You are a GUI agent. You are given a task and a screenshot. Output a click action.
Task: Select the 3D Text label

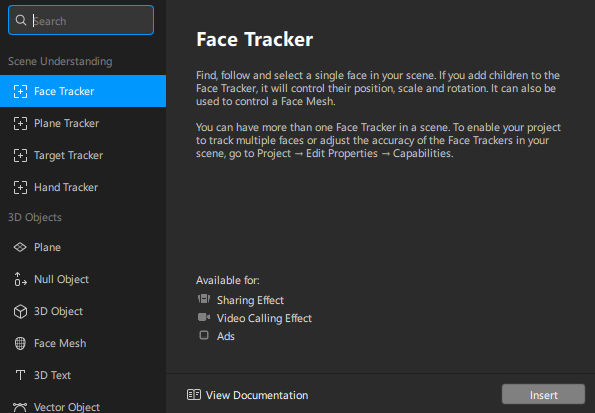coord(52,375)
